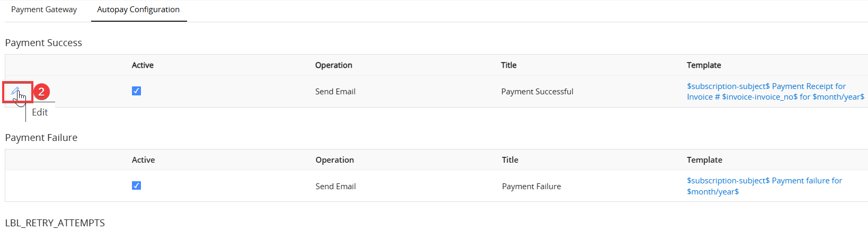The width and height of the screenshot is (868, 230).
Task: Open the Payment failure for $month/year$ template link
Action: click(764, 186)
